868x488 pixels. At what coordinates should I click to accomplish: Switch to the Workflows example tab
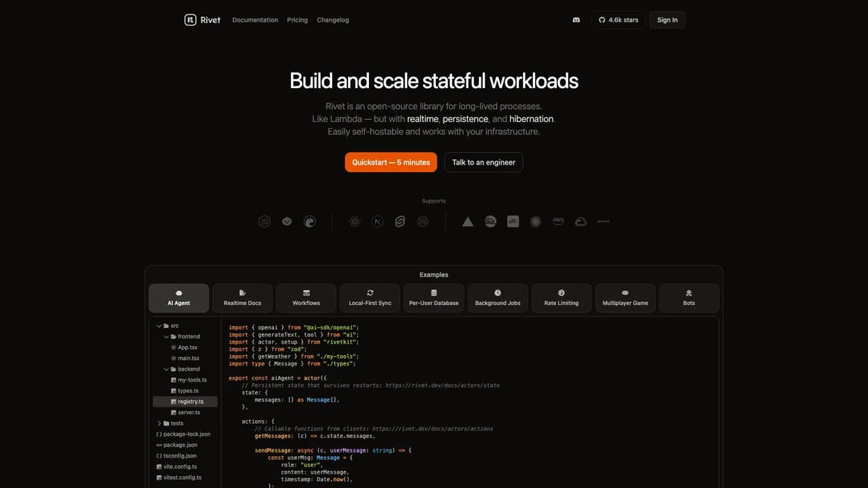pyautogui.click(x=307, y=298)
